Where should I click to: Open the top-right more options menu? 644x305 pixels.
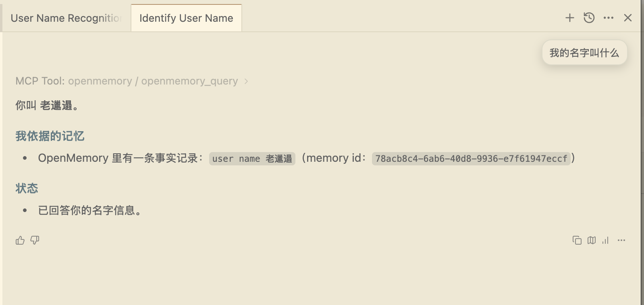tap(608, 18)
